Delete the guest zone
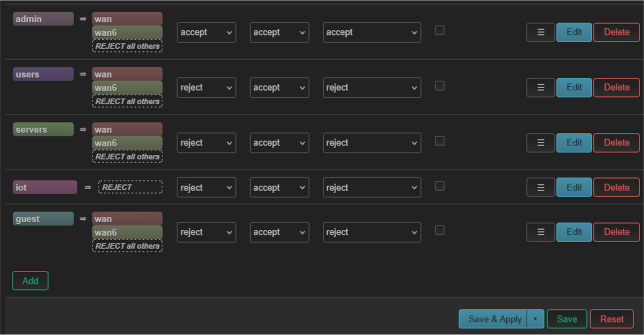Viewport: 644px width, 335px height. (616, 232)
